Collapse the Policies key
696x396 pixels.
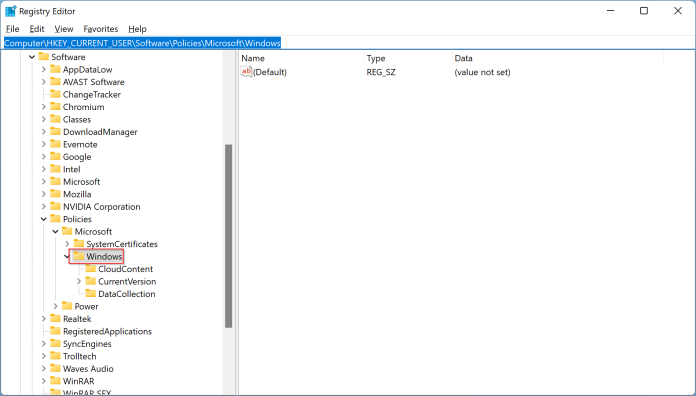pos(44,219)
